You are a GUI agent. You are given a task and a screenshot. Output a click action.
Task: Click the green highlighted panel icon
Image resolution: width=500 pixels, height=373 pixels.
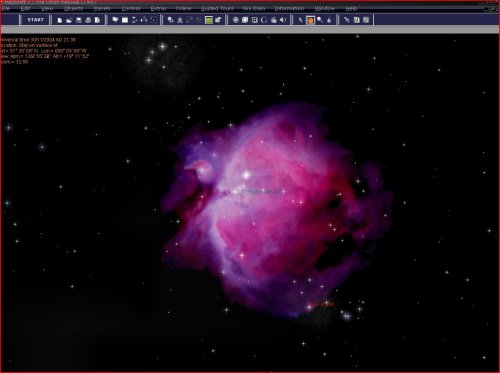click(209, 20)
